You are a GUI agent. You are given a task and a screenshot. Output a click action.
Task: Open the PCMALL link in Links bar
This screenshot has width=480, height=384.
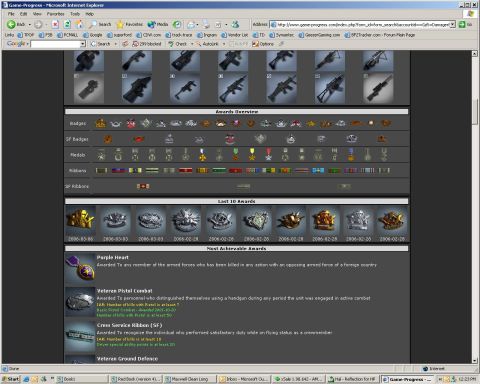tap(68, 35)
